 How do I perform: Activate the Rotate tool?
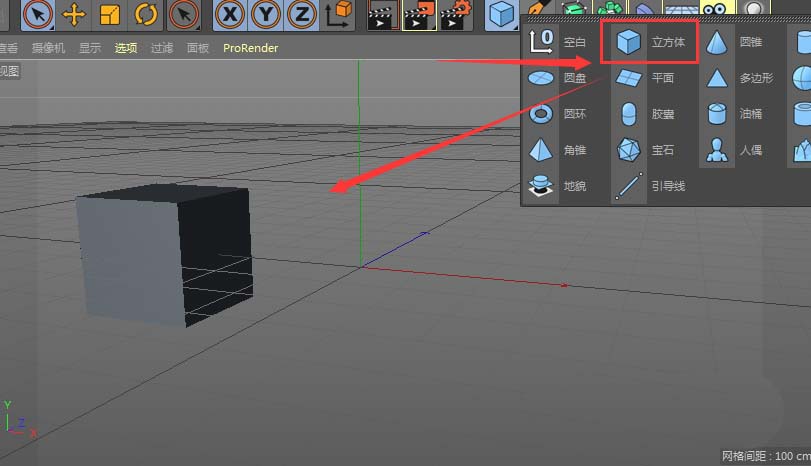click(x=145, y=14)
